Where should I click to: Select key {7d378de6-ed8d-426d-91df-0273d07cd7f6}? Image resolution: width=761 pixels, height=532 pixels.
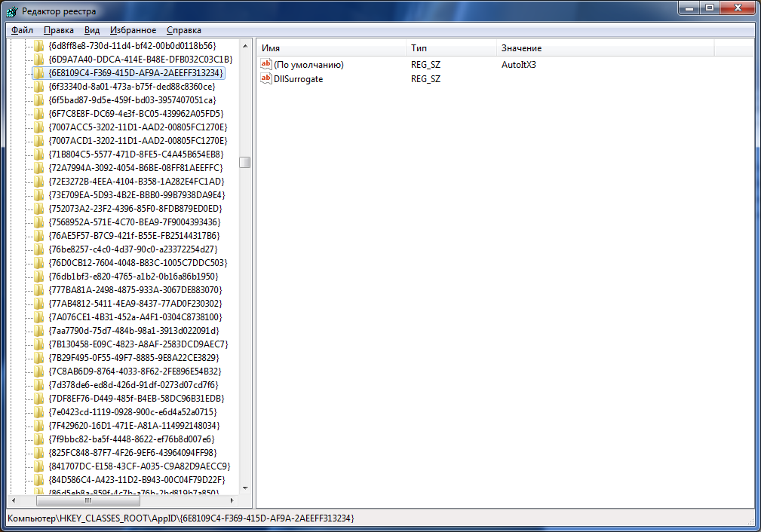click(x=133, y=385)
